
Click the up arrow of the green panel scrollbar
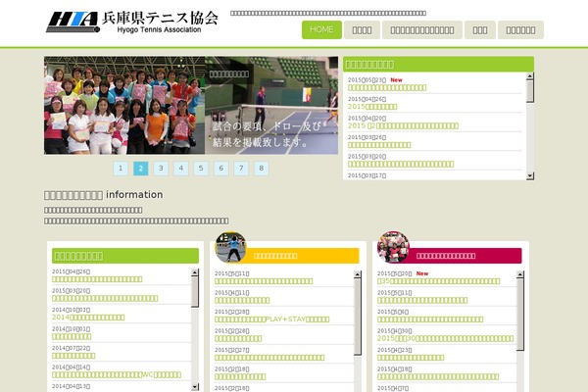(x=195, y=272)
